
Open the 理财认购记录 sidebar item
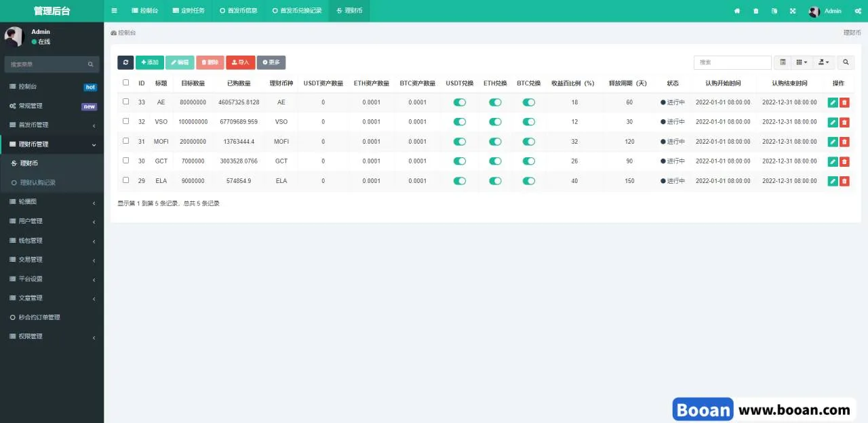point(38,183)
